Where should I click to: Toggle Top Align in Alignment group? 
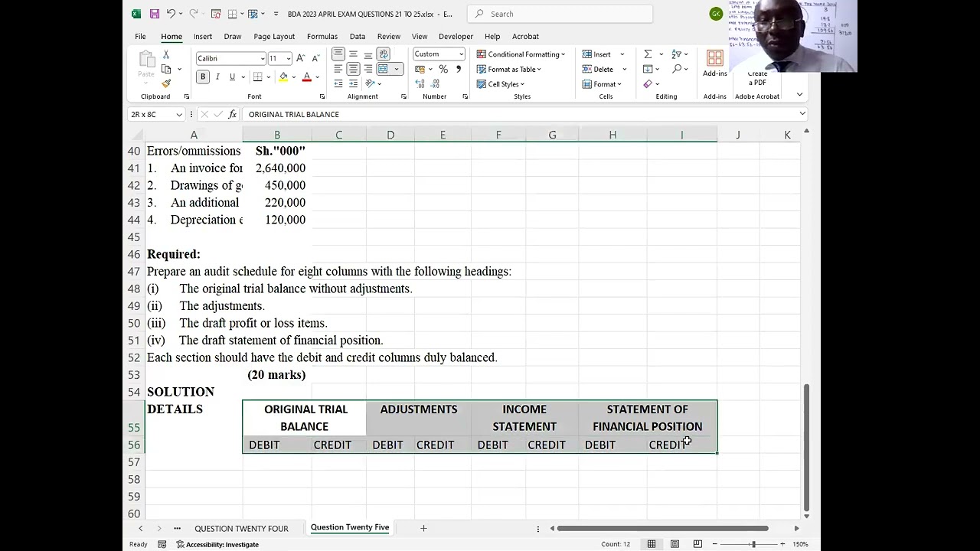(338, 54)
